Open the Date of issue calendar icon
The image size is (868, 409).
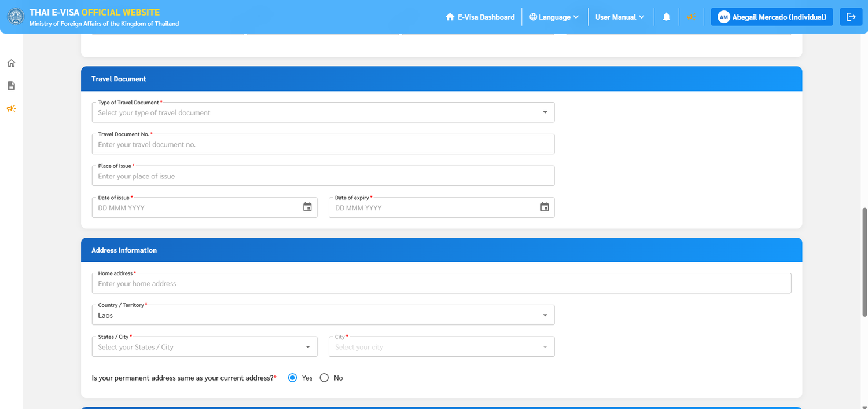pos(307,207)
